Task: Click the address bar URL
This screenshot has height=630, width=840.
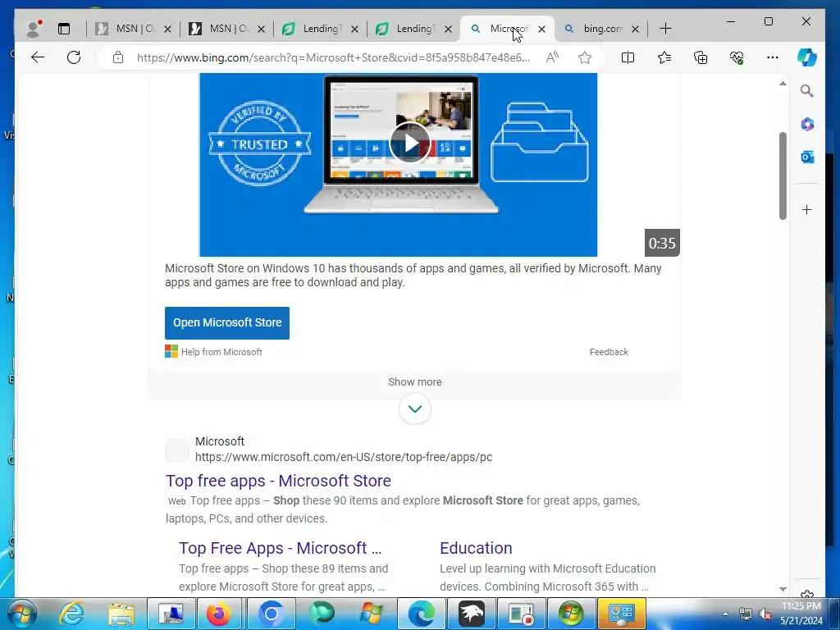Action: 333,57
